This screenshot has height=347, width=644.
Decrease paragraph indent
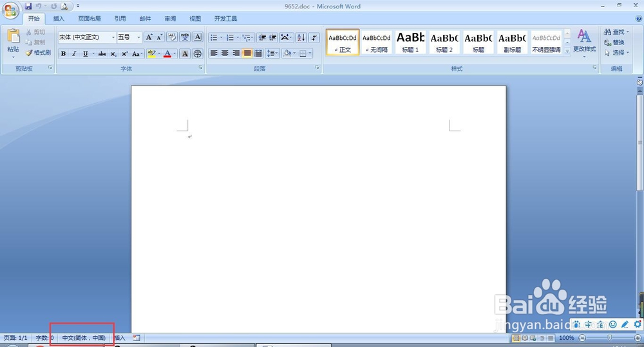click(x=262, y=37)
